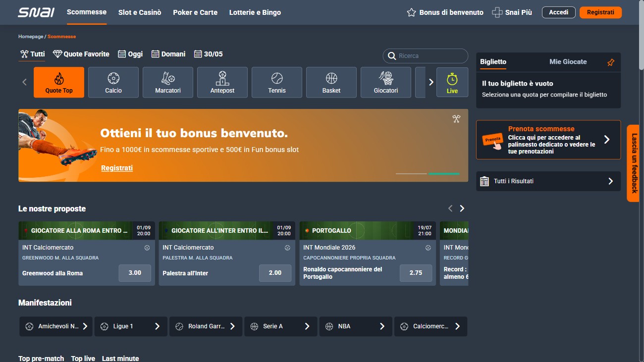
Task: Open the Quote Top category
Action: coord(59,82)
